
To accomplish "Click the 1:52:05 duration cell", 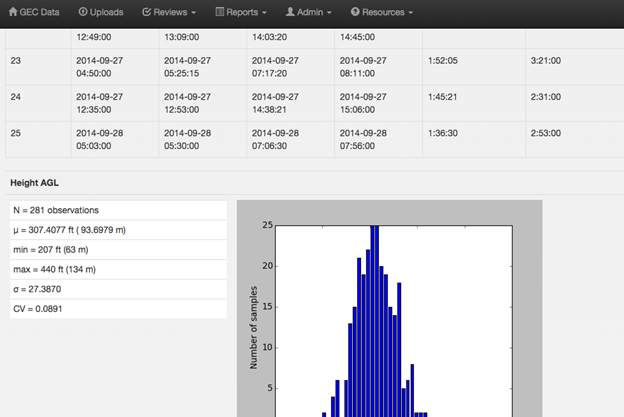I will [x=474, y=67].
